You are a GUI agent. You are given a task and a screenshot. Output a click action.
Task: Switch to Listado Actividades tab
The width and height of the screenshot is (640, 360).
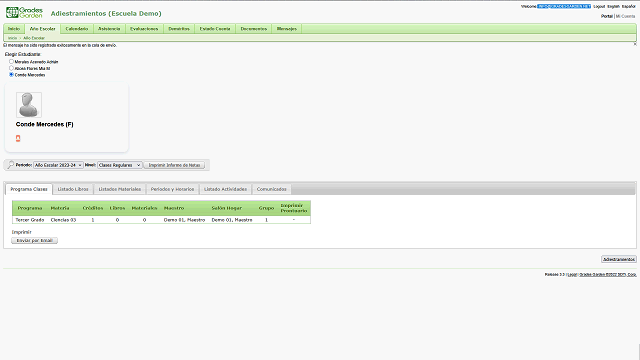(225, 189)
